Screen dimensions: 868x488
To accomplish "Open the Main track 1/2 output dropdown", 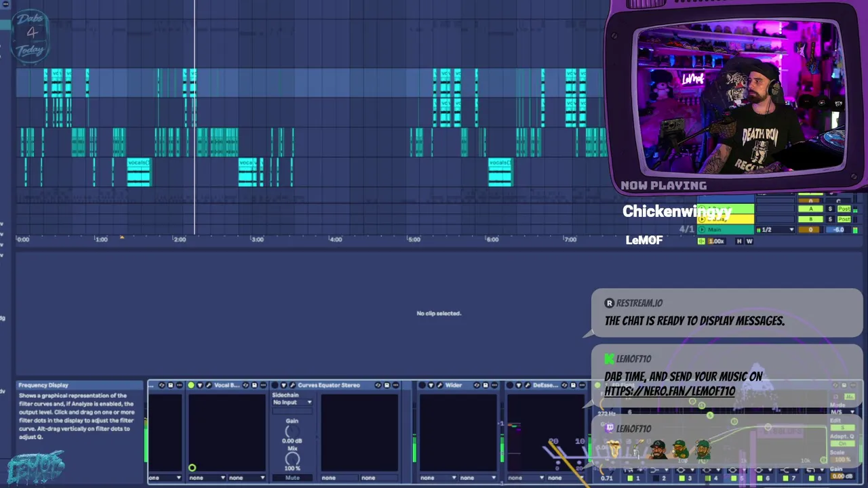I will point(775,230).
